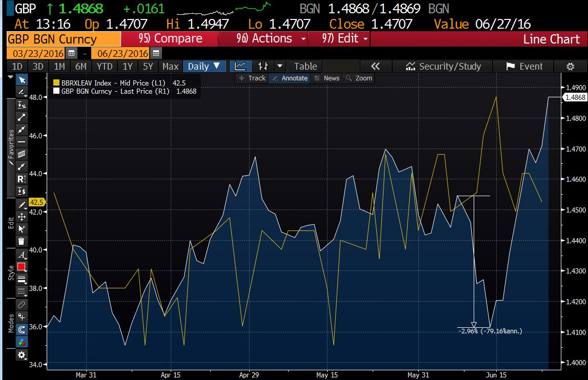Open chart settings gear at top right

(x=570, y=67)
